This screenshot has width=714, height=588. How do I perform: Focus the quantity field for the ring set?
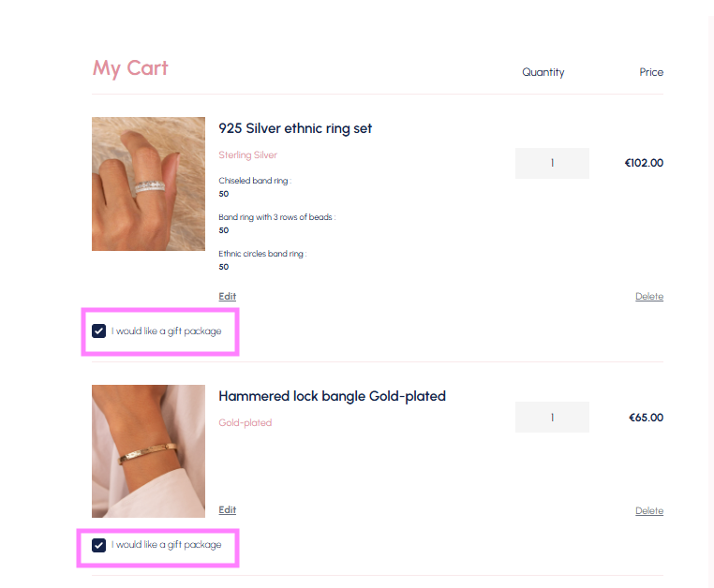tap(552, 163)
